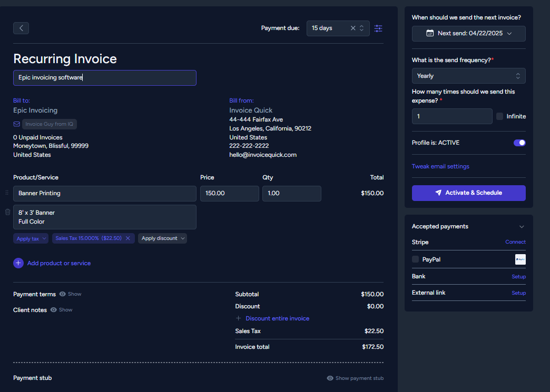Click the plus icon to add product
This screenshot has width=550, height=392.
click(18, 263)
